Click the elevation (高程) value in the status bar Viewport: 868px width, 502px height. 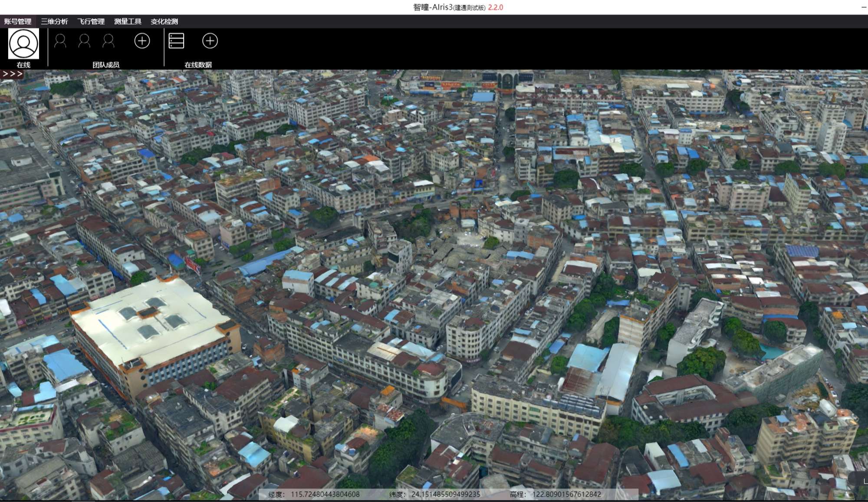(x=566, y=494)
